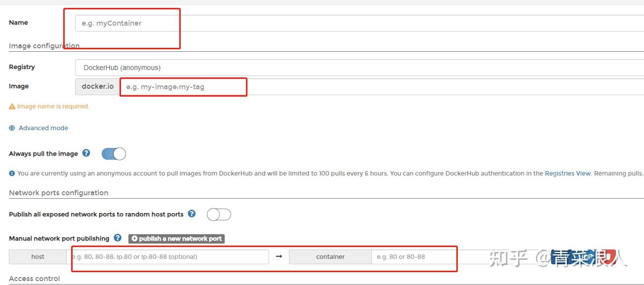Click the container port side selector
Image resolution: width=644 pixels, height=285 pixels.
[x=331, y=256]
